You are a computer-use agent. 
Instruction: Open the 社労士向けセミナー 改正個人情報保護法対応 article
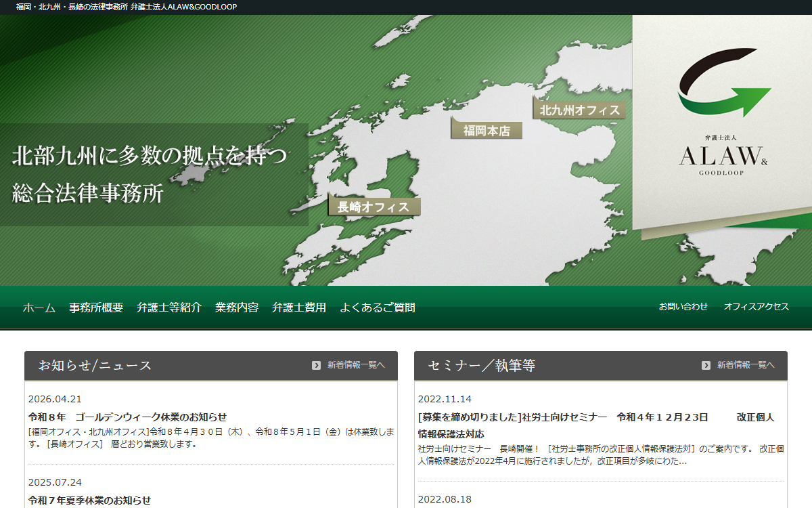596,425
